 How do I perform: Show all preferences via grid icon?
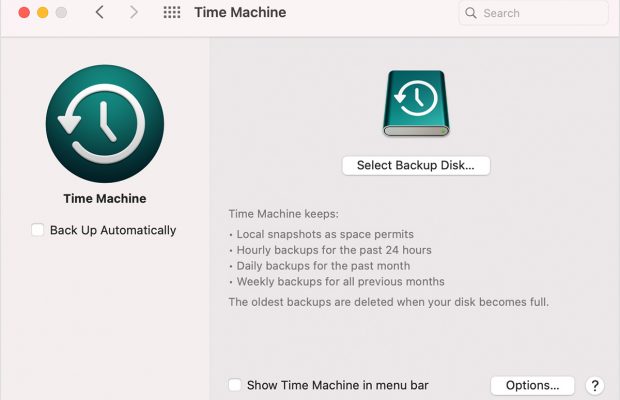click(x=172, y=13)
